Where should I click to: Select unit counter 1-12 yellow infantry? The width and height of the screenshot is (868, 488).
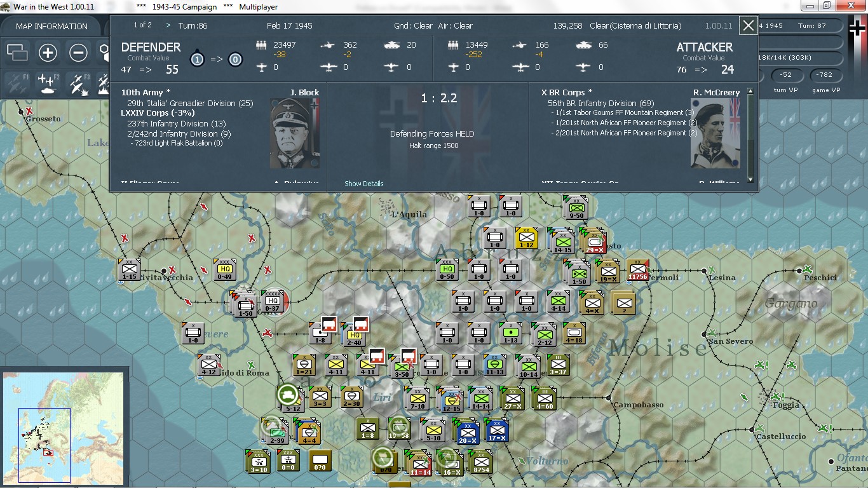pos(527,238)
